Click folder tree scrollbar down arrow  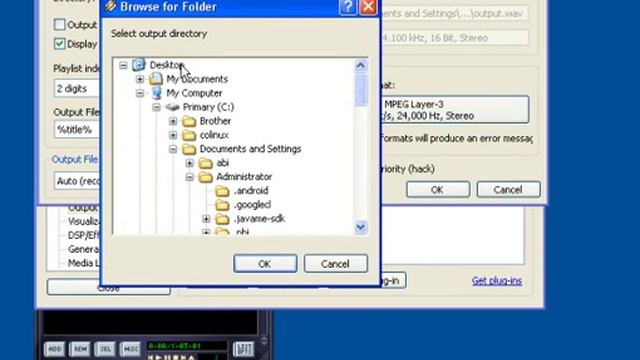[x=360, y=227]
